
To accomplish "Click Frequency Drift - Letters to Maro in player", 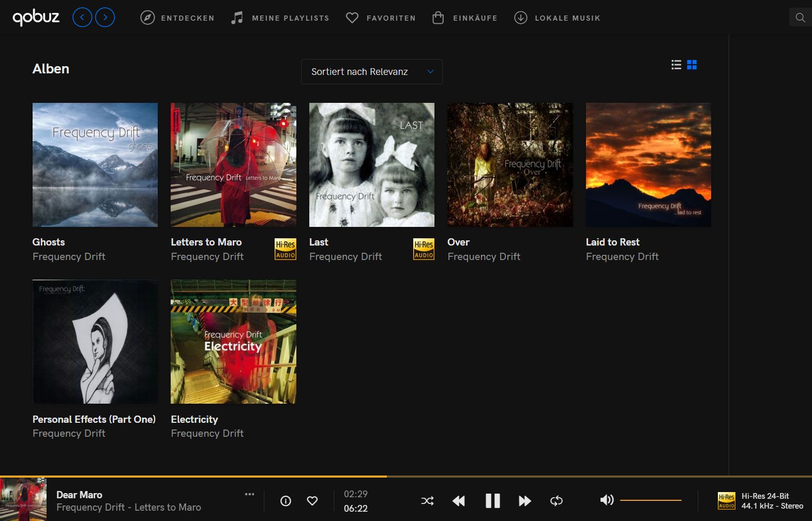I will click(129, 508).
